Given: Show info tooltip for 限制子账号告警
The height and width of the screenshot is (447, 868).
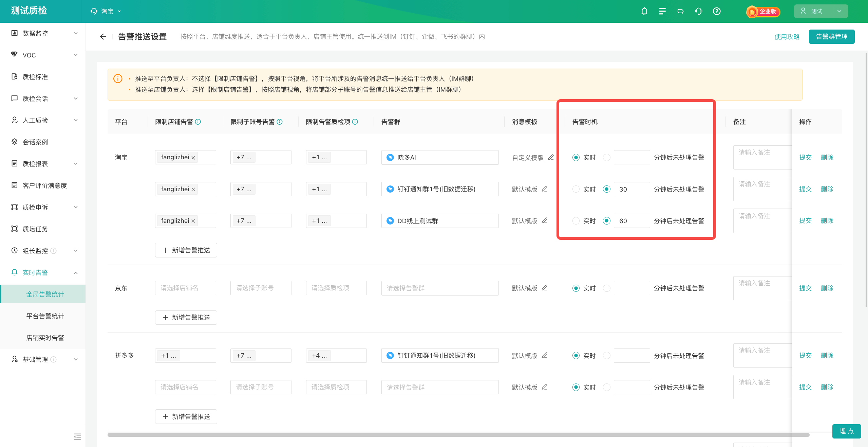Looking at the screenshot, I should 280,122.
